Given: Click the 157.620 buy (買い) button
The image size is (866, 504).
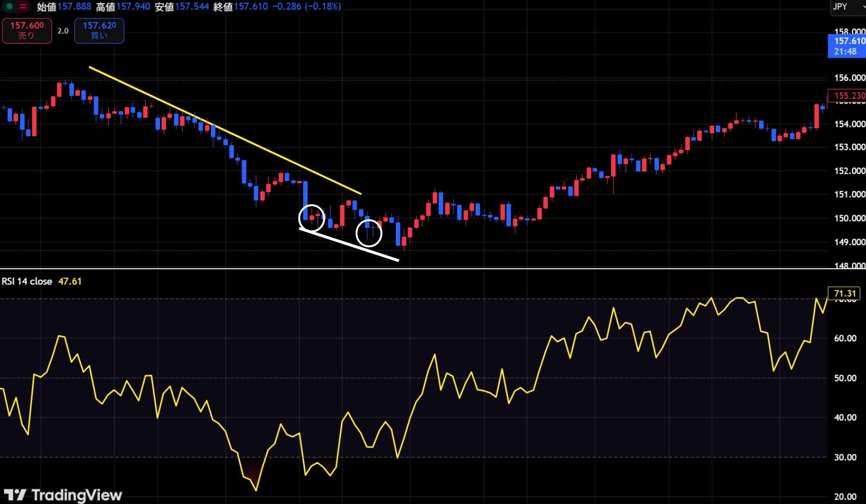Looking at the screenshot, I should (99, 30).
